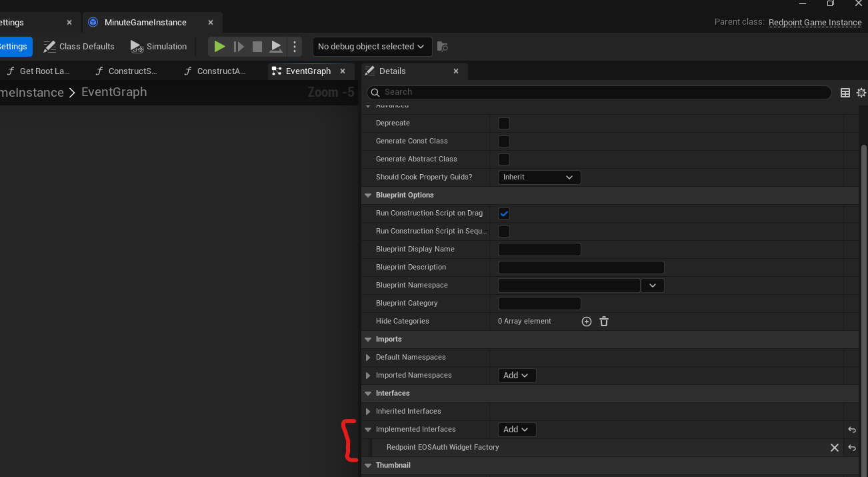Check Generate Abstract Class
868x477 pixels.
tap(503, 159)
